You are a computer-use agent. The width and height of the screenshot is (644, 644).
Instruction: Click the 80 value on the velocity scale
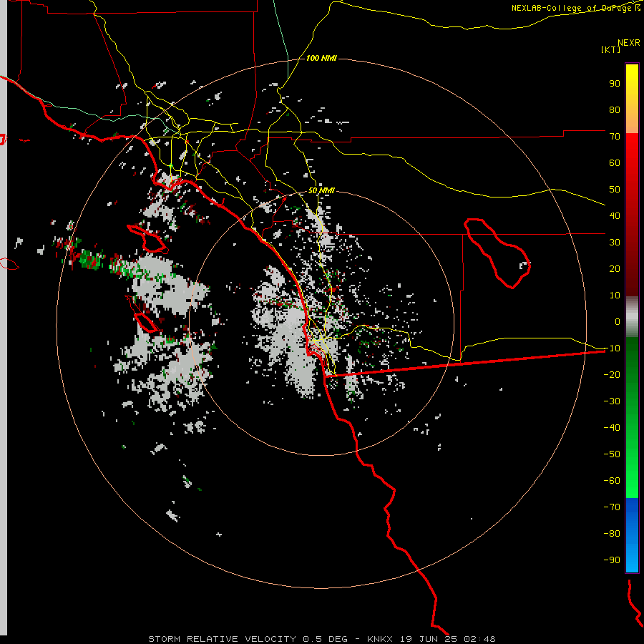pyautogui.click(x=615, y=110)
